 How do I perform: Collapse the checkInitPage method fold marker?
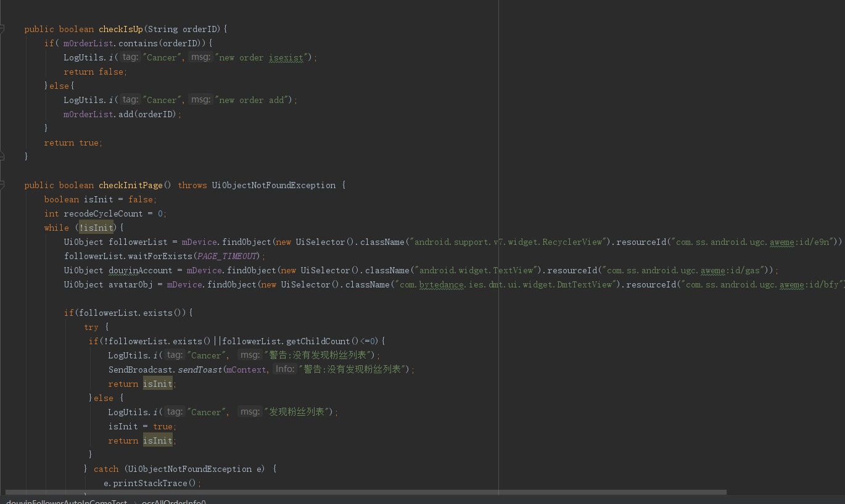2,185
